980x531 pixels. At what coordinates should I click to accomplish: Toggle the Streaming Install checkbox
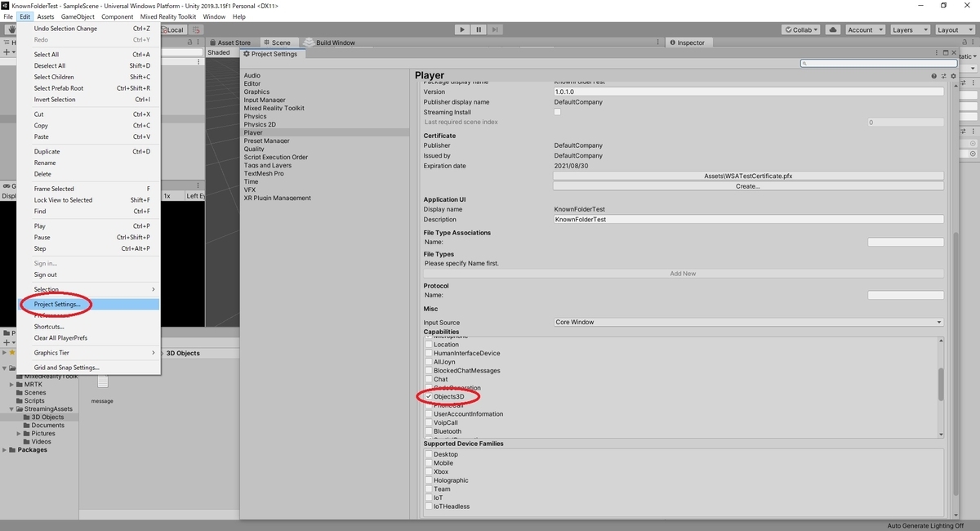pos(558,112)
